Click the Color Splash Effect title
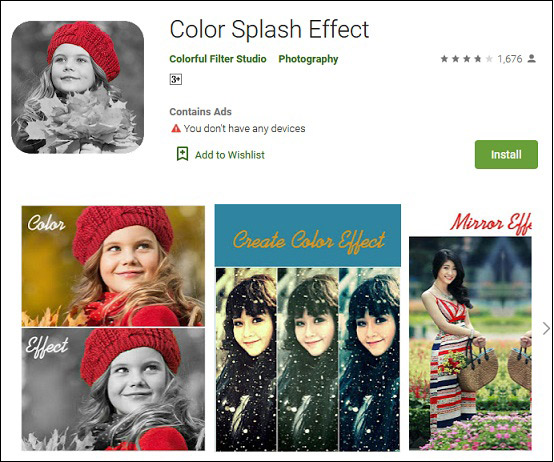 click(269, 29)
